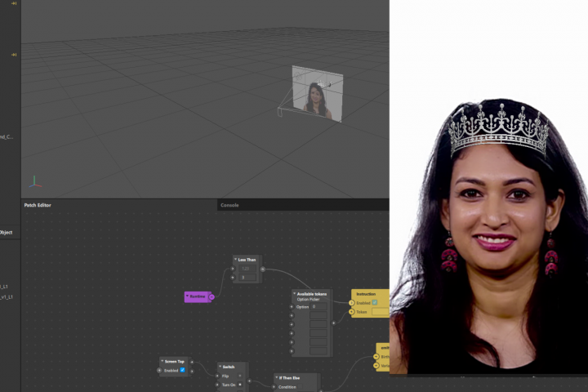
Task: Click the Enabled input port on Instruction patch
Action: [x=351, y=303]
